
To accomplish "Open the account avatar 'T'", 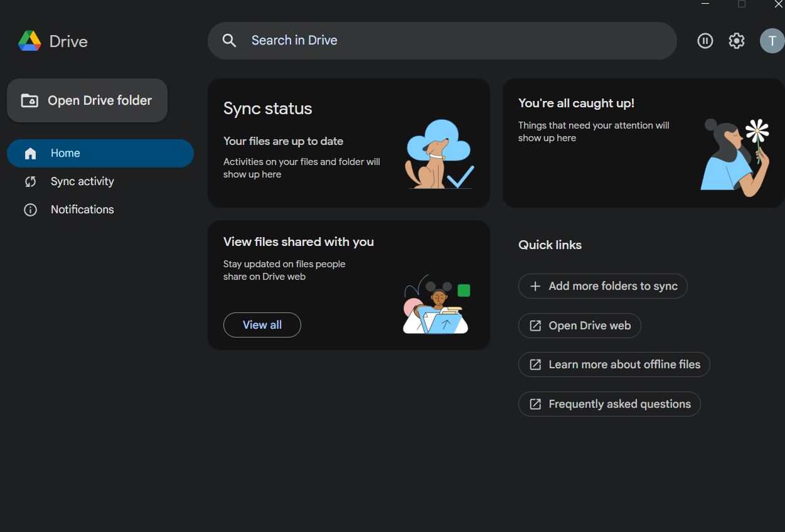I will (772, 41).
